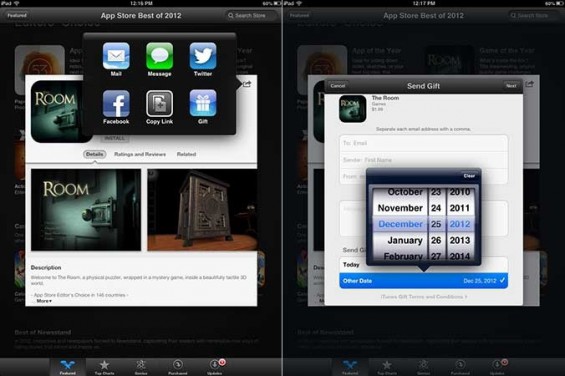Select the Other Date option row

pyautogui.click(x=423, y=280)
